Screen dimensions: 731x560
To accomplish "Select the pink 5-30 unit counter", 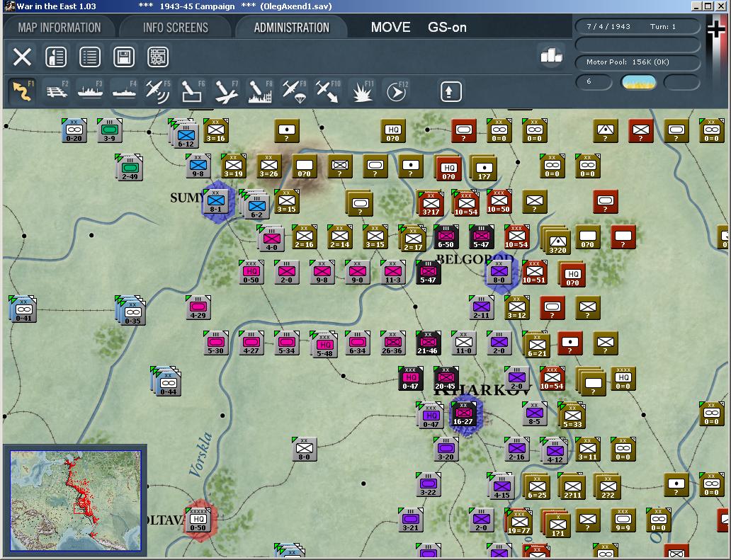I will tap(216, 343).
